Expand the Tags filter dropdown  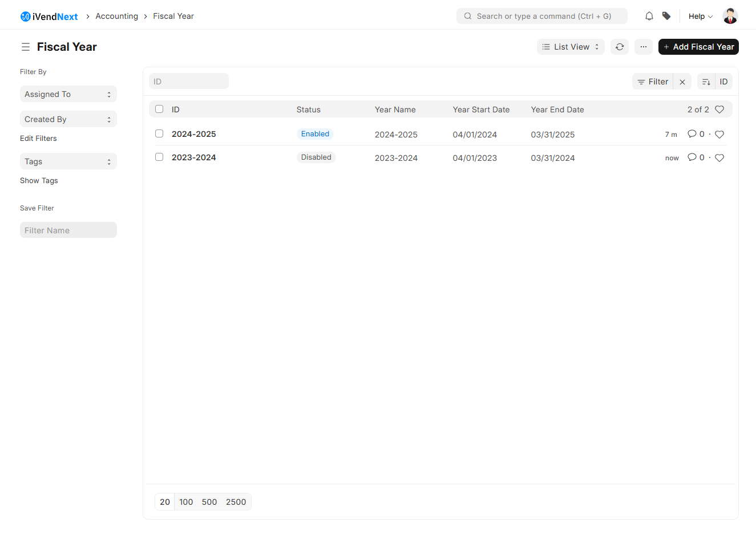coord(68,161)
